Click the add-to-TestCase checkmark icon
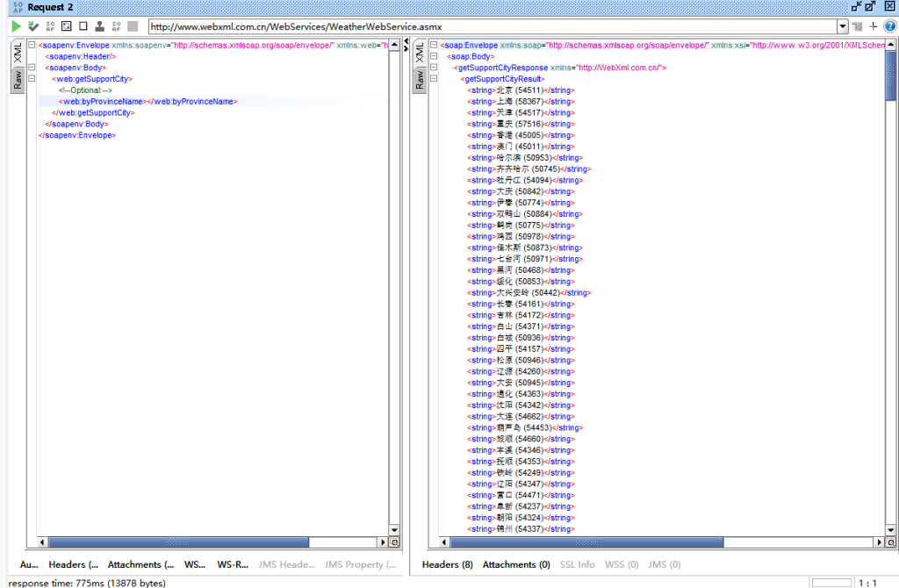Image resolution: width=899 pixels, height=588 pixels. 33,26
